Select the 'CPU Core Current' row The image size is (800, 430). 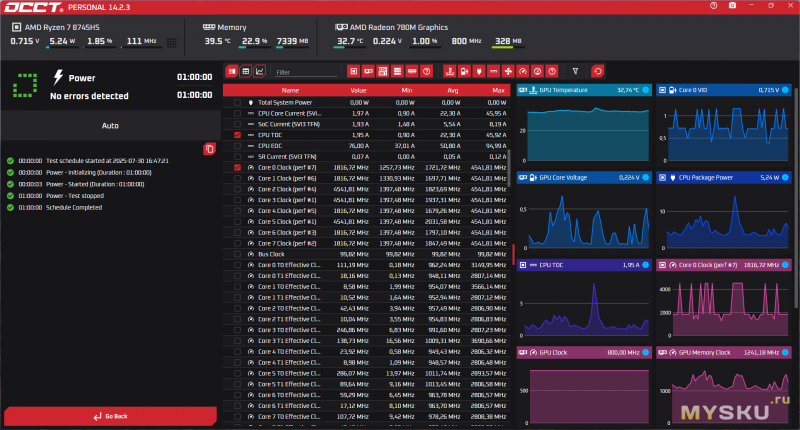[366, 113]
